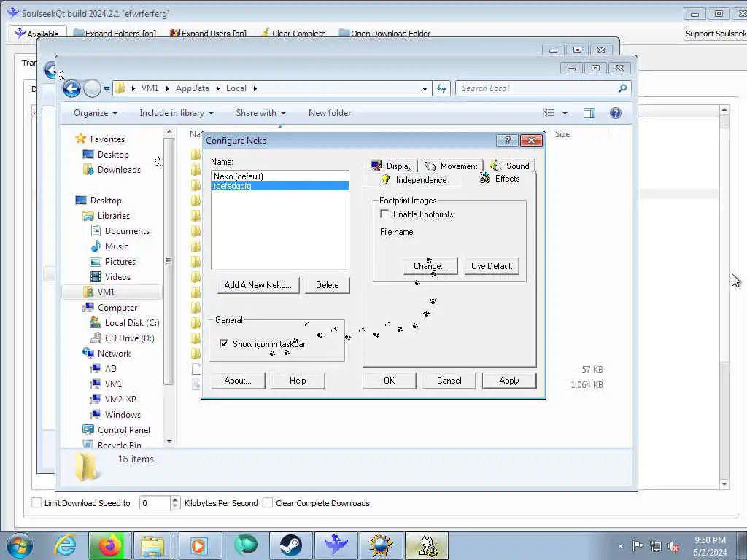Change the view with the views icon

pyautogui.click(x=549, y=113)
